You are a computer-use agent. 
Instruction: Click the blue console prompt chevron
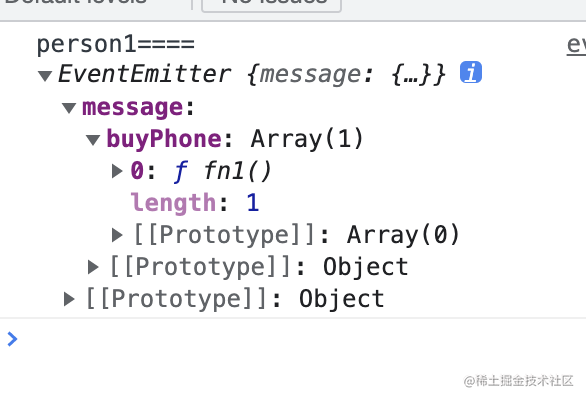pyautogui.click(x=12, y=339)
